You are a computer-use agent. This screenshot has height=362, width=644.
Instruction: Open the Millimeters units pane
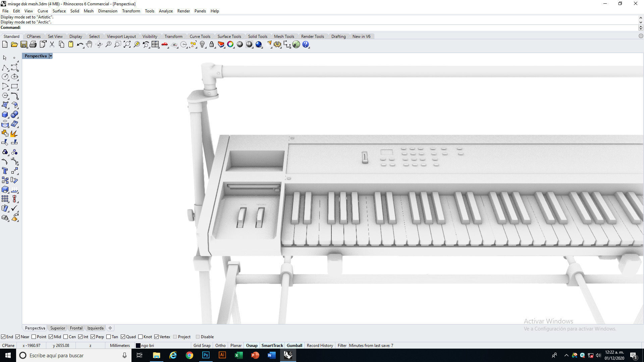point(120,346)
